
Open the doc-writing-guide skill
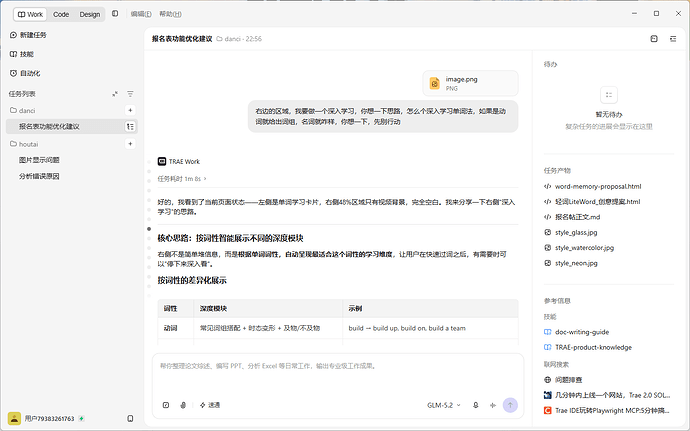(x=576, y=332)
